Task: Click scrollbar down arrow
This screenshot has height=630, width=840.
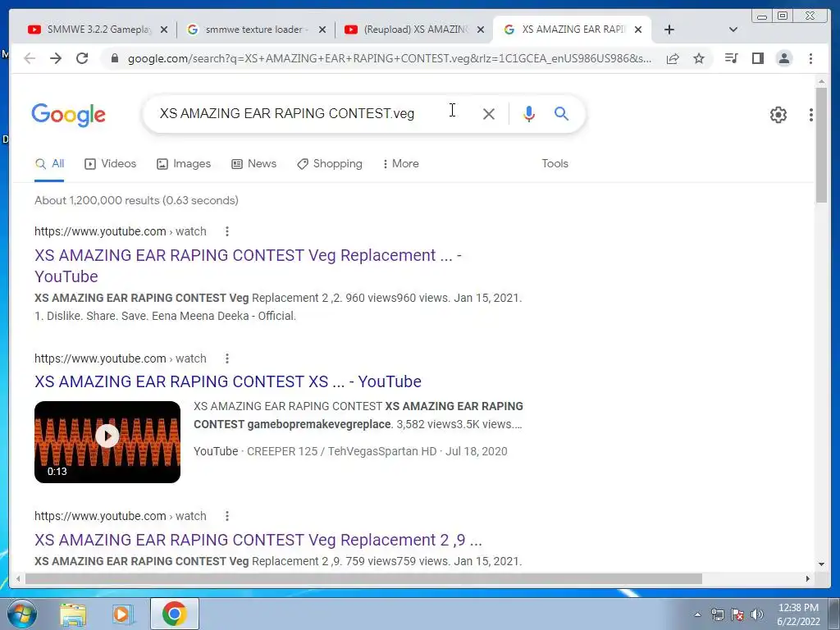Action: click(822, 564)
